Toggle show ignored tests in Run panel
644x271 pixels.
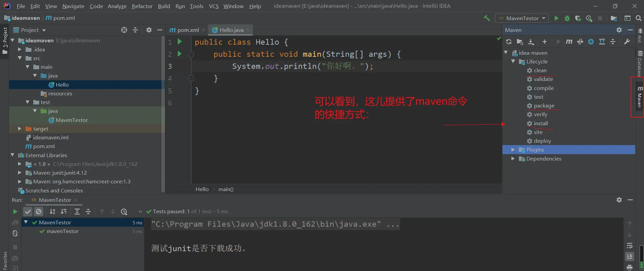tap(39, 212)
